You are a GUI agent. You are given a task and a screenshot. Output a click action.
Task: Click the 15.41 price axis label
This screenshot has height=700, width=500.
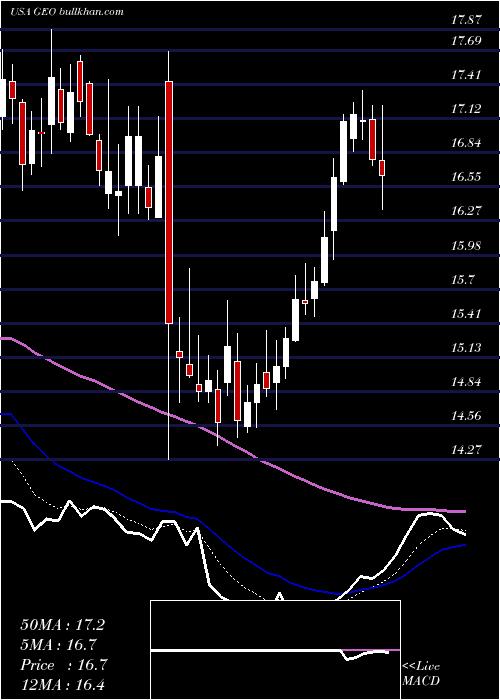click(x=466, y=313)
